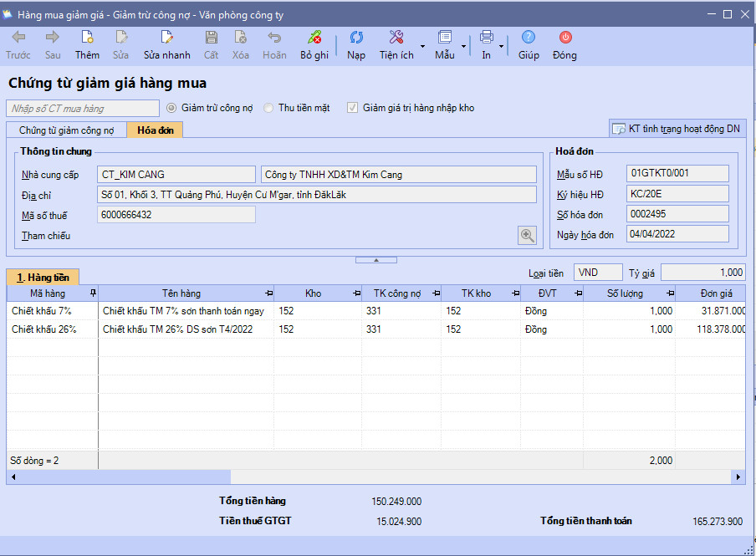The width and height of the screenshot is (756, 556).
Task: Select the Chiết khấu 26% row cell
Action: [x=52, y=329]
